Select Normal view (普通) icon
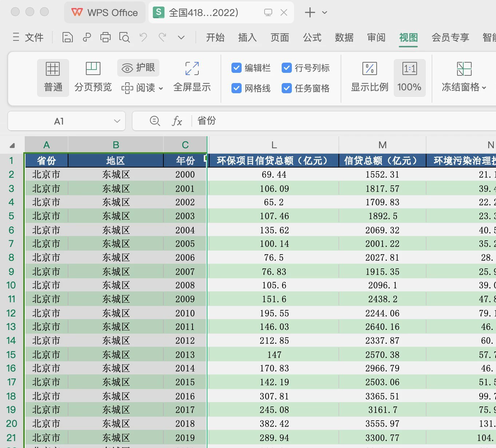Image resolution: width=496 pixels, height=448 pixels. [x=53, y=77]
